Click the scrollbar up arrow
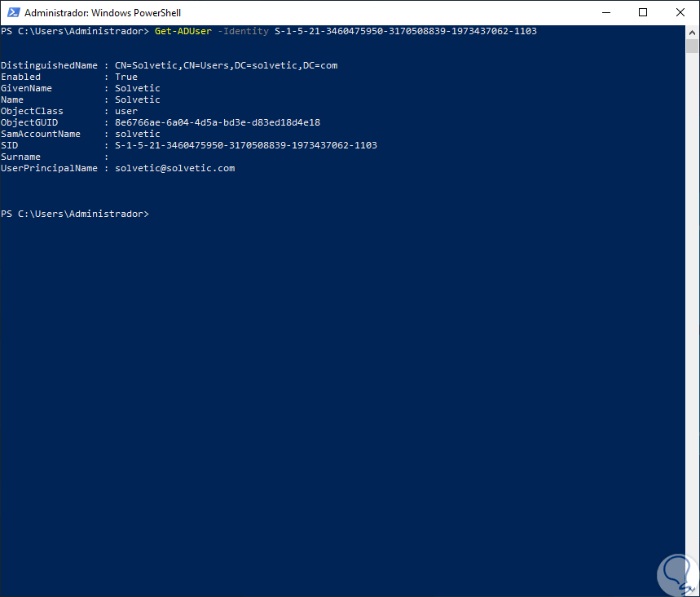The image size is (700, 597). point(692,32)
